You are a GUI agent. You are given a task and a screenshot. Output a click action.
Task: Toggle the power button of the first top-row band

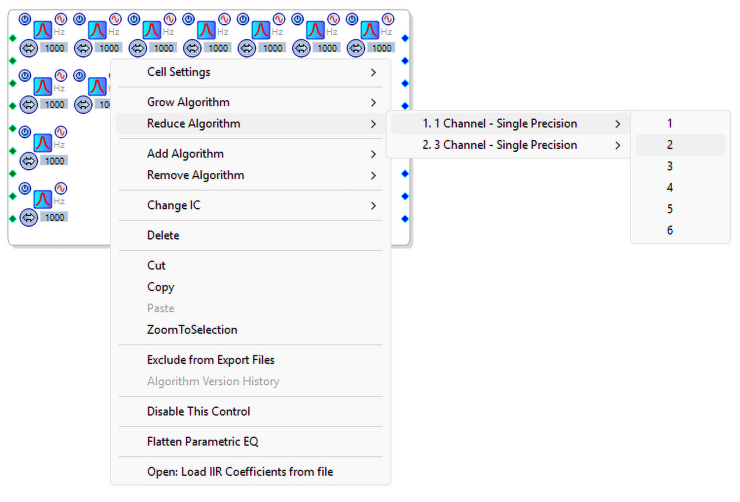pos(26,19)
